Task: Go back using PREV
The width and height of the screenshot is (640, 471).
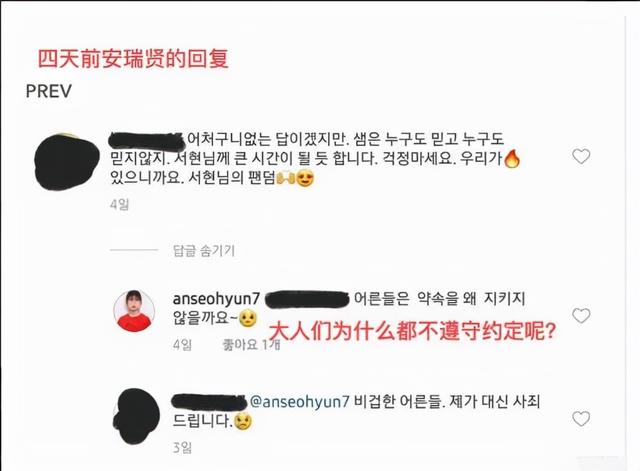Action: point(49,91)
